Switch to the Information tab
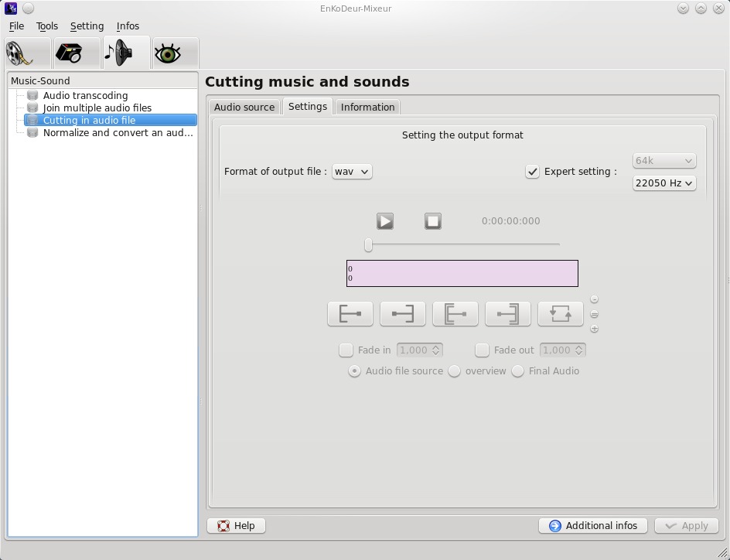 tap(368, 107)
